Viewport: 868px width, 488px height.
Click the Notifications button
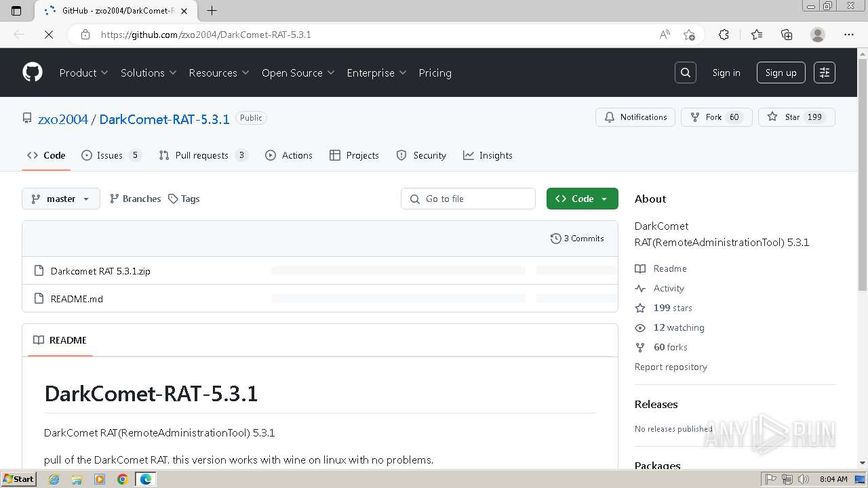[635, 117]
